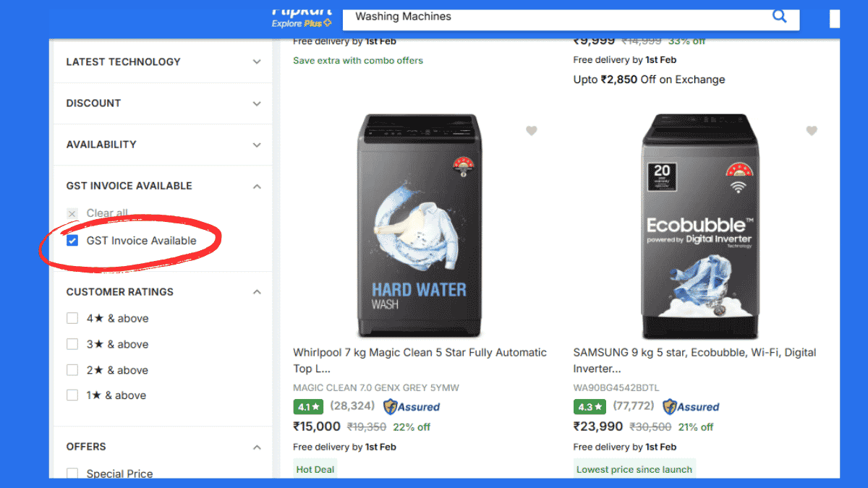Expand the DISCOUNT filter section
The width and height of the screenshot is (868, 488).
257,103
